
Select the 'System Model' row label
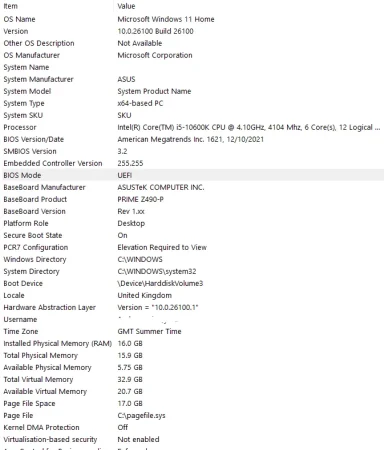27,91
